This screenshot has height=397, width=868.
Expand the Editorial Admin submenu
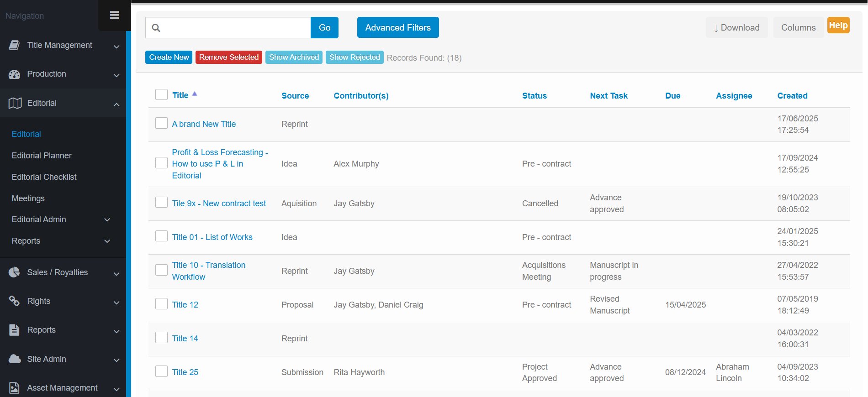coord(107,220)
